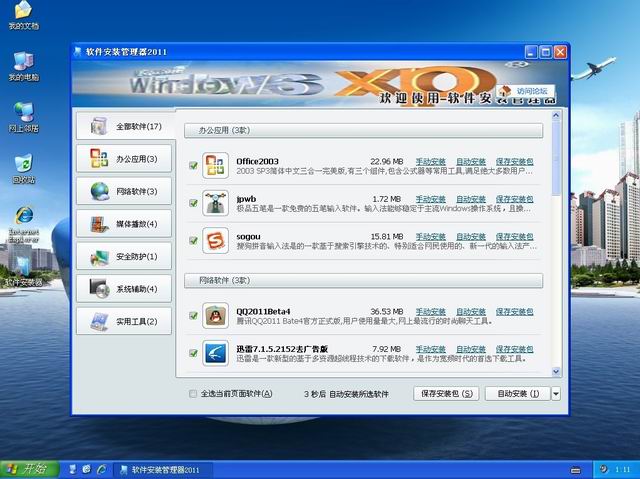640x479 pixels.
Task: Uncheck the 迅雷7.1.5.2152 checkbox
Action: click(193, 353)
